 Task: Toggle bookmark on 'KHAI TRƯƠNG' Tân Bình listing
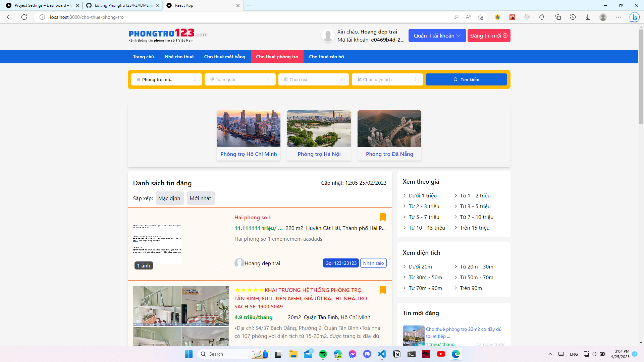tap(382, 290)
